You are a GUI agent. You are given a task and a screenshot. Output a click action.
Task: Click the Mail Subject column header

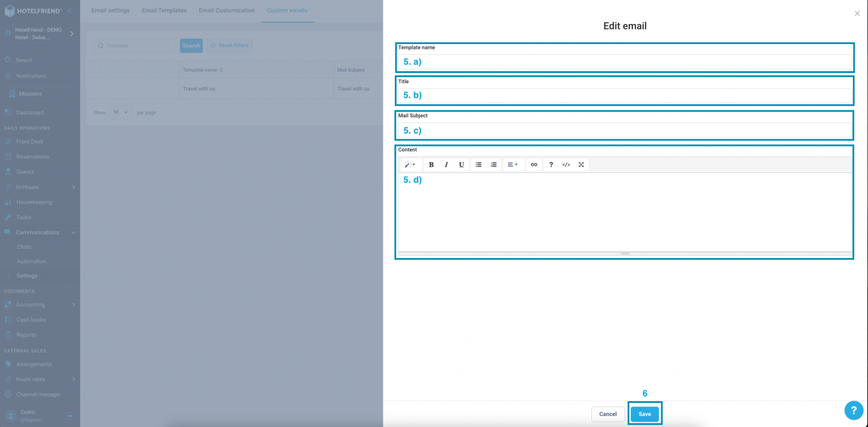pos(351,70)
